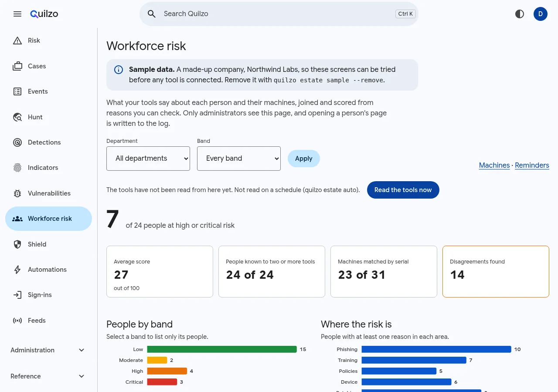Image resolution: width=558 pixels, height=392 pixels.
Task: Open the Average score card
Action: [160, 272]
